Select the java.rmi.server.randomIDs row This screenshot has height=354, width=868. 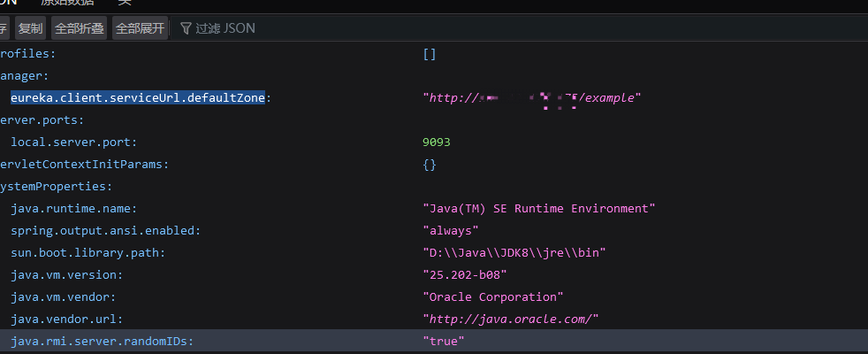102,341
